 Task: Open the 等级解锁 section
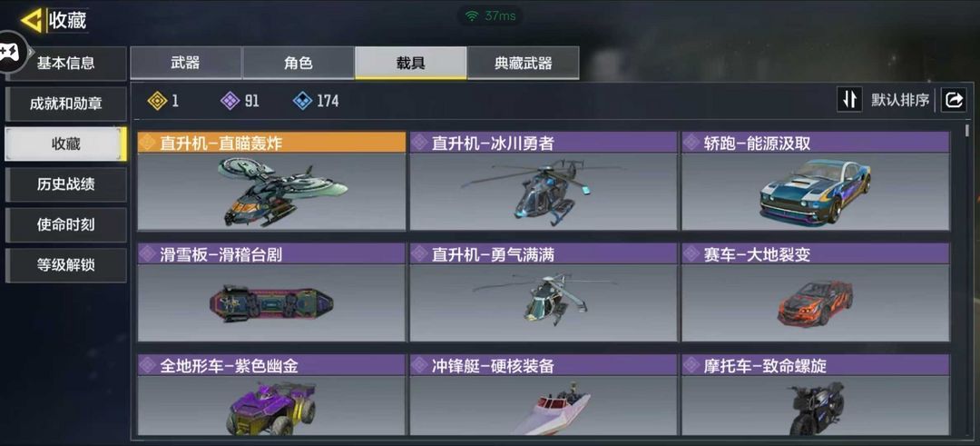click(x=65, y=265)
